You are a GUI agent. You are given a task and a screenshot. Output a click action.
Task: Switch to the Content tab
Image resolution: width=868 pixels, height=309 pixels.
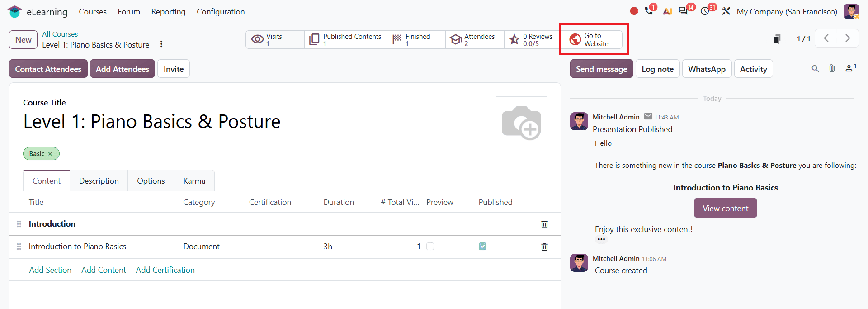tap(47, 181)
